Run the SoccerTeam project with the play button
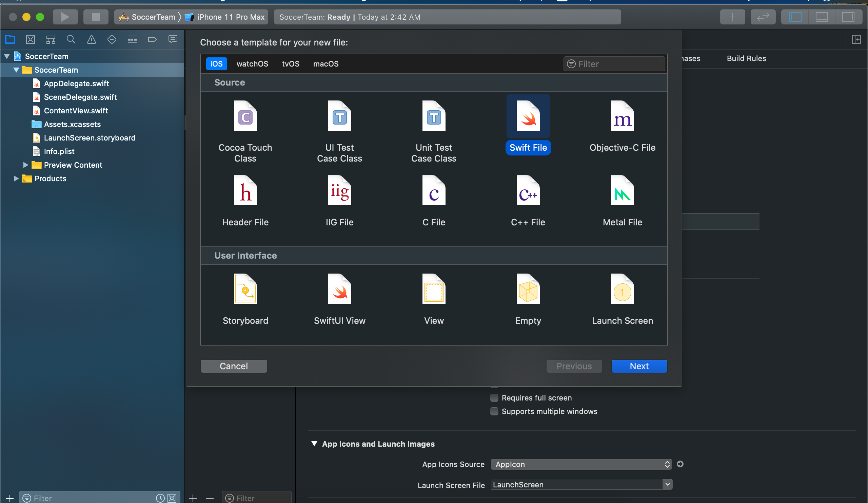 (65, 17)
